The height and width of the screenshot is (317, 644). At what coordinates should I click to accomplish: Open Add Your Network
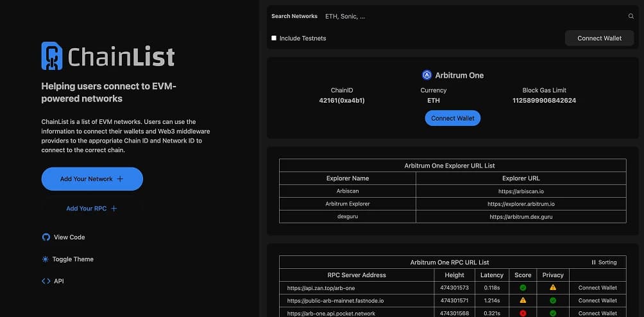point(92,179)
